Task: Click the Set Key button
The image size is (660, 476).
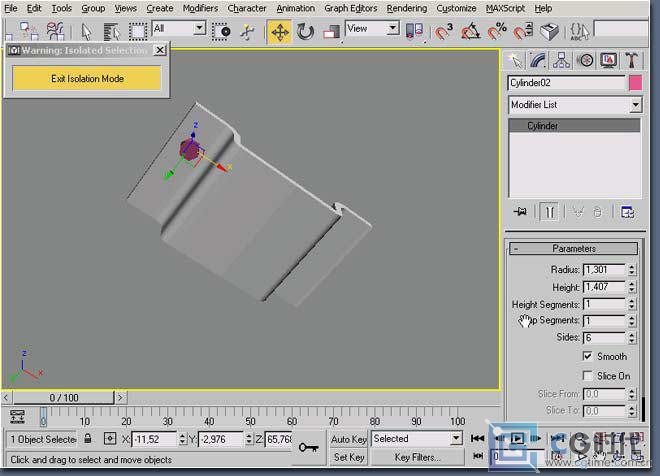Action: click(x=349, y=457)
